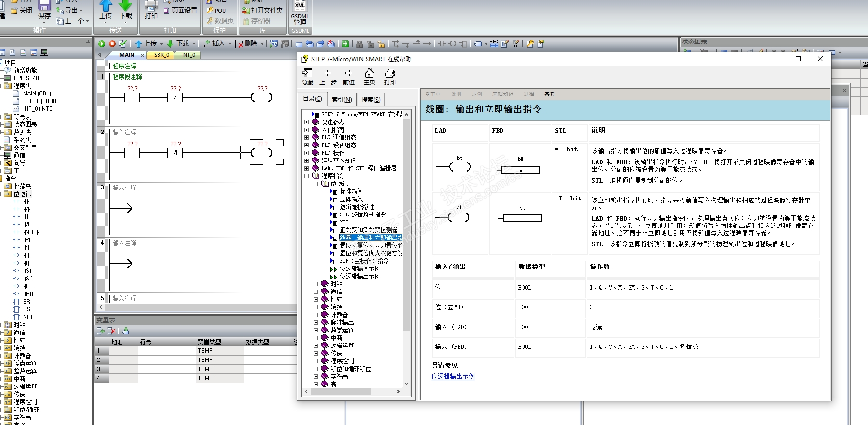
Task: Switch to the INT_0 tab
Action: tap(188, 55)
